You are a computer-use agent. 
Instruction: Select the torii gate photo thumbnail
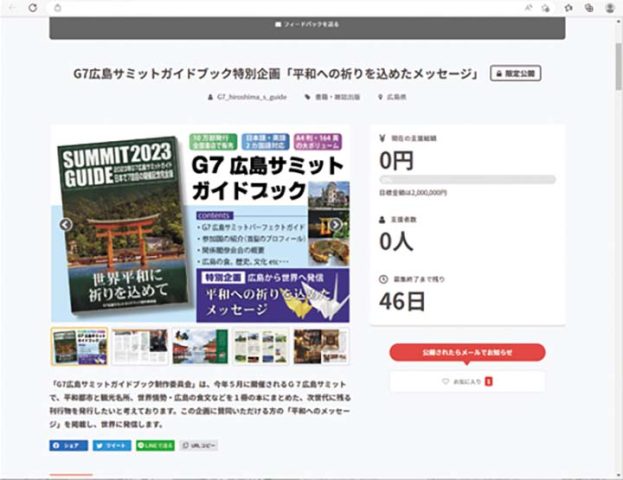(x=199, y=345)
